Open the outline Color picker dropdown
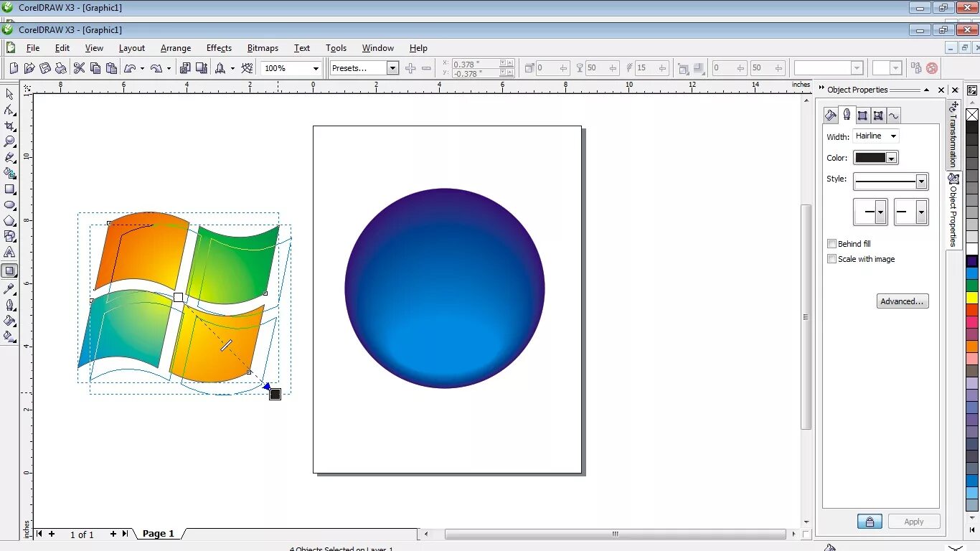Image resolution: width=980 pixels, height=551 pixels. point(892,158)
